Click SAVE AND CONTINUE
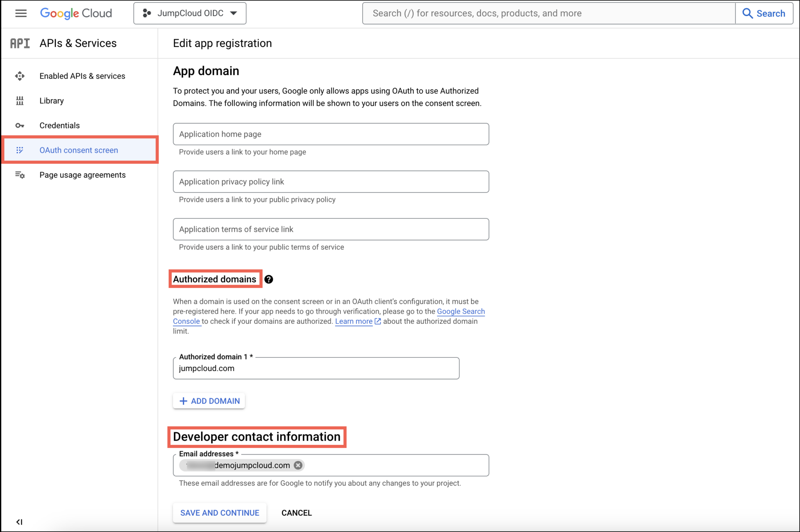Viewport: 800px width, 532px height. tap(220, 512)
